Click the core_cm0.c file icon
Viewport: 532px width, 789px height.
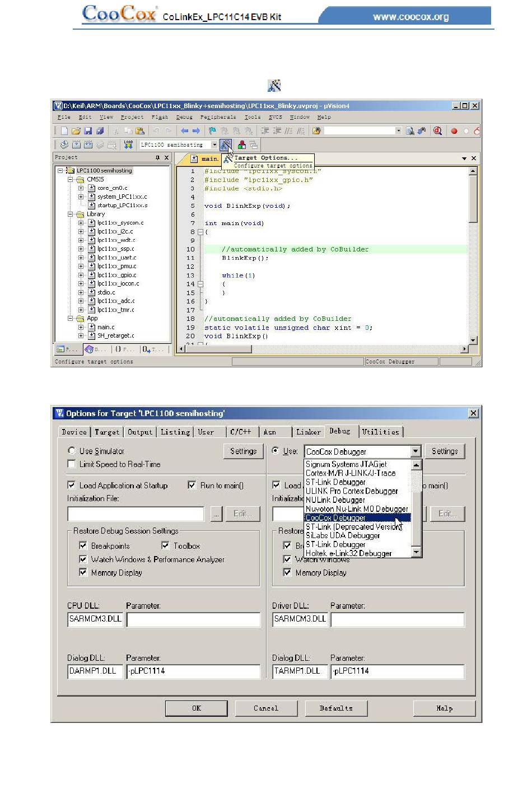(x=91, y=188)
